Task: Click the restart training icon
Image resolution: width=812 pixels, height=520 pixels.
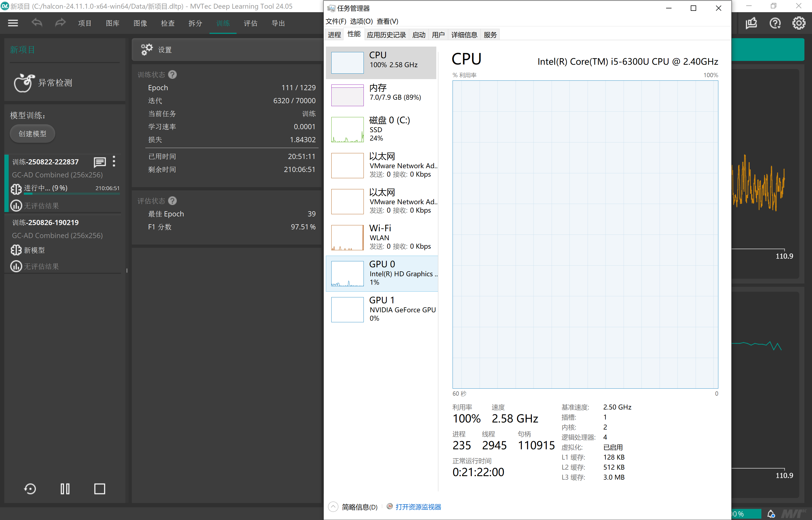Action: pyautogui.click(x=30, y=489)
